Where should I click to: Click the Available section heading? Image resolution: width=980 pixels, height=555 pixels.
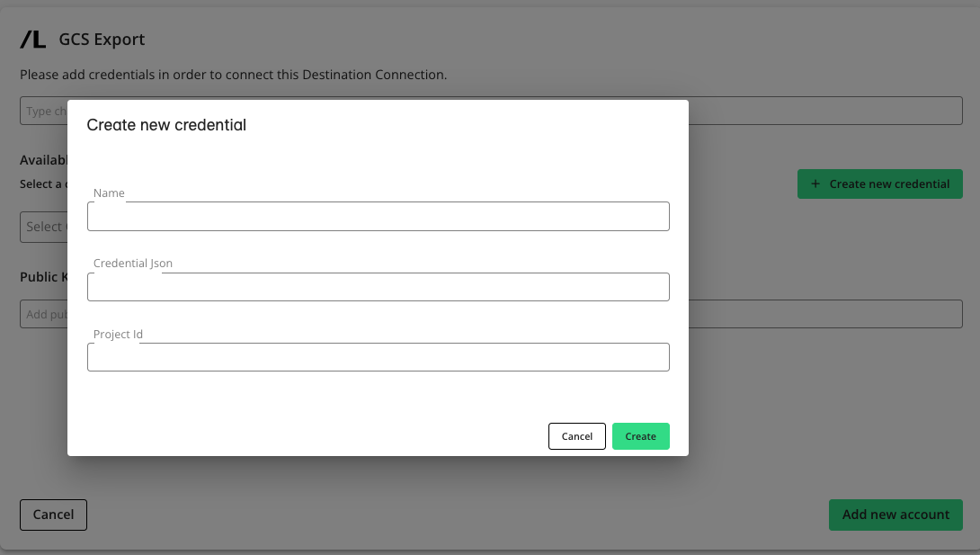point(44,160)
